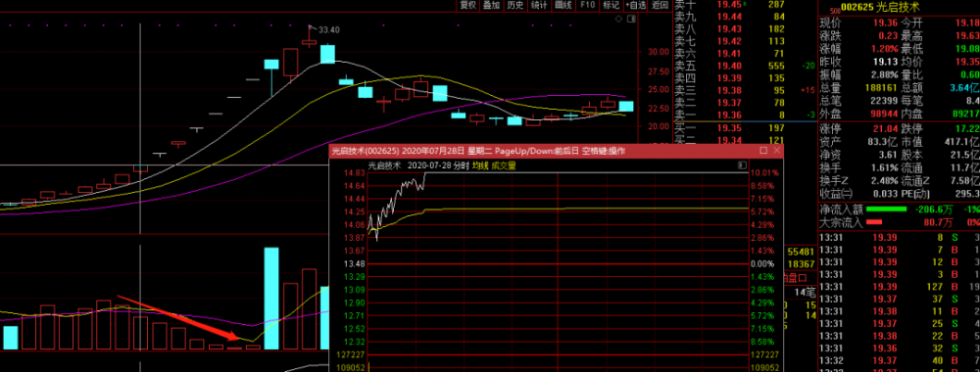Open F10 company info
This screenshot has width=980, height=372.
click(x=587, y=5)
